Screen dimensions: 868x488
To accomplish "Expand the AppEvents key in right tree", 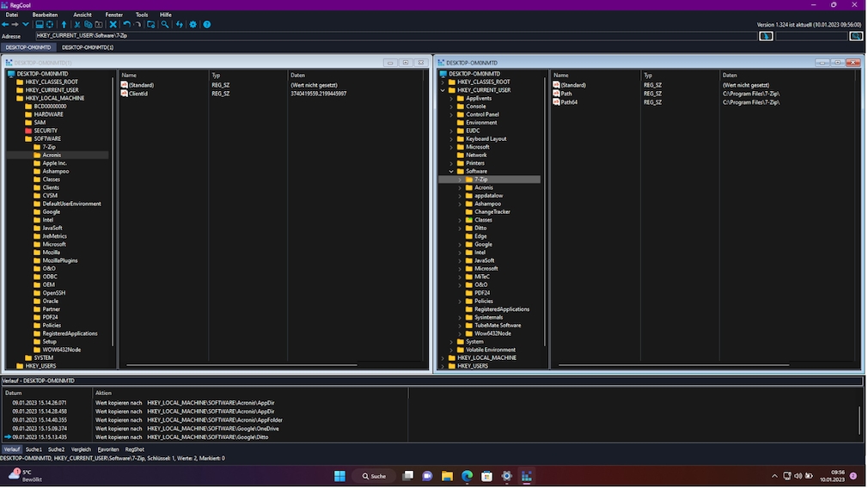I will [x=450, y=98].
